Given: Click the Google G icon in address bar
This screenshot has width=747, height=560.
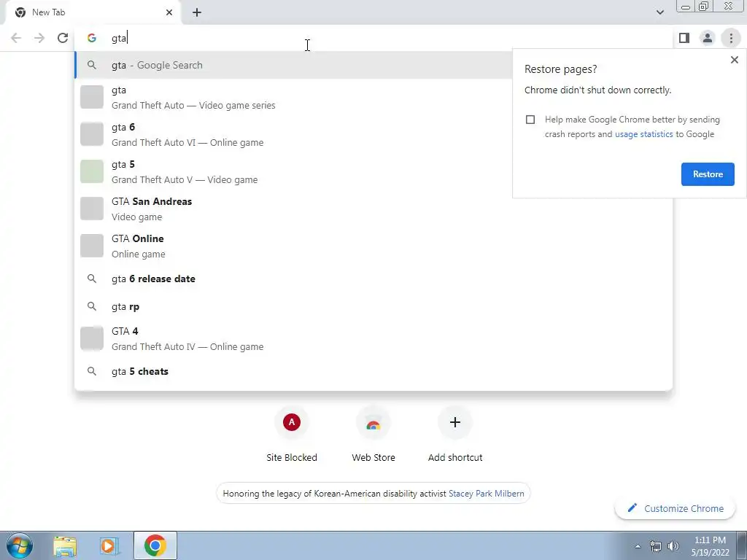Looking at the screenshot, I should [92, 38].
